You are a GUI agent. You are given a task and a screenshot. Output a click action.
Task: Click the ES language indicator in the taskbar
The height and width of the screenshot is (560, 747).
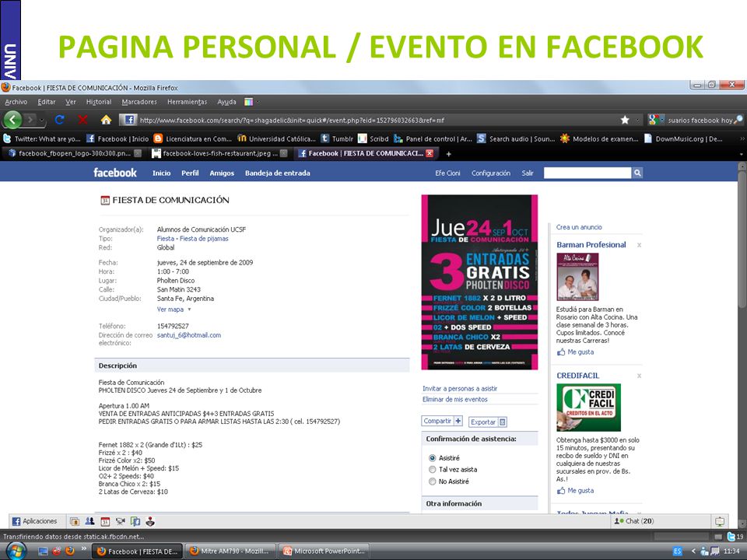point(677,551)
